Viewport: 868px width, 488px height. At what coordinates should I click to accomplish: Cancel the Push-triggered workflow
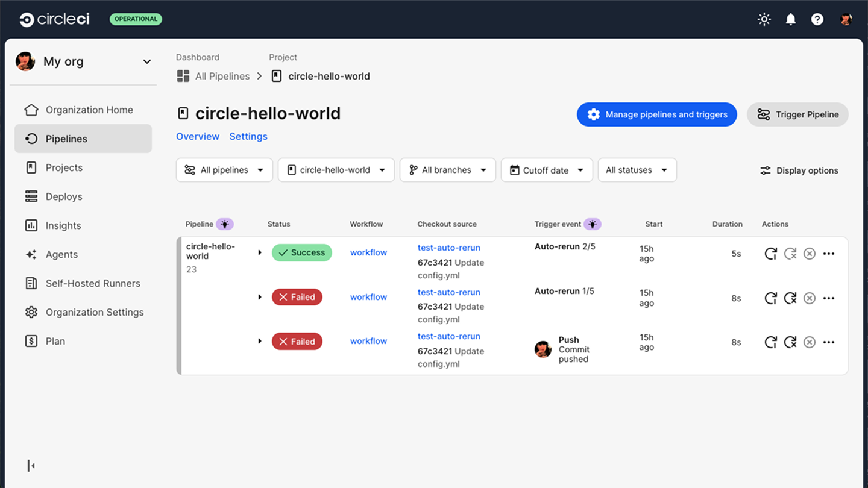click(x=810, y=342)
